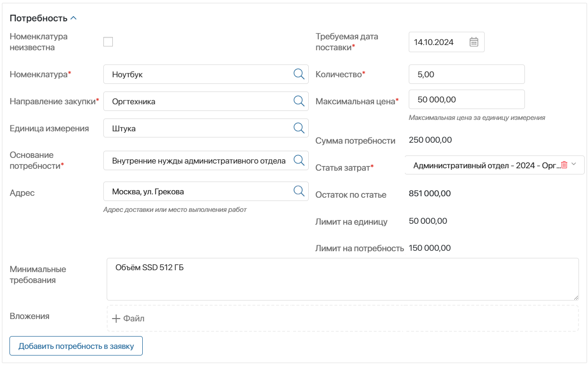Check the box next to Номенклатура неизвестна

tap(108, 42)
